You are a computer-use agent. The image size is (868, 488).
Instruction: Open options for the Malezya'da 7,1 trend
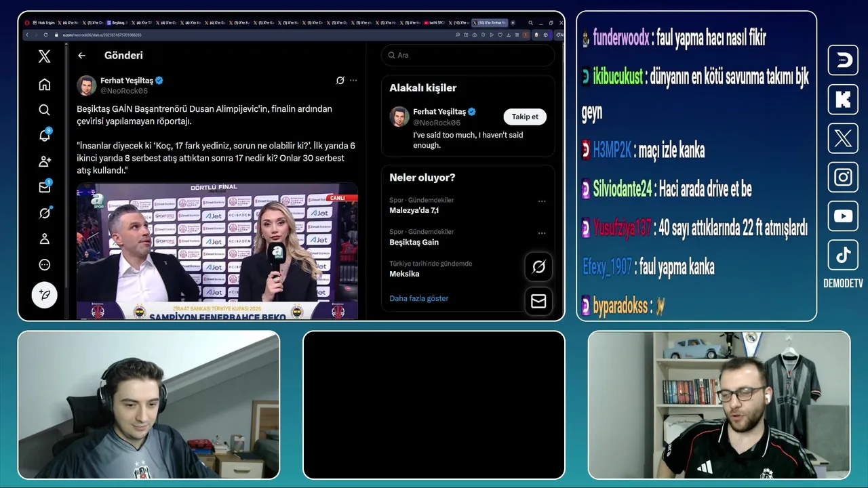tap(542, 201)
